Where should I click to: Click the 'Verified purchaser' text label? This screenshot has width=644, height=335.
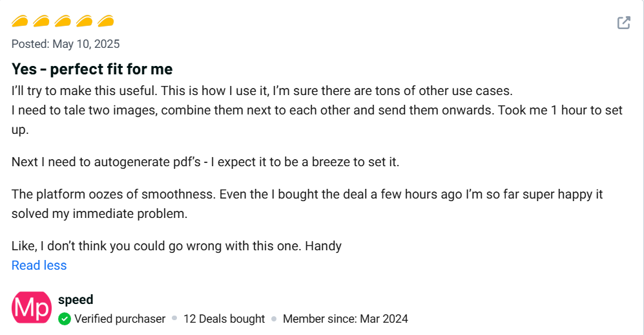tap(119, 319)
